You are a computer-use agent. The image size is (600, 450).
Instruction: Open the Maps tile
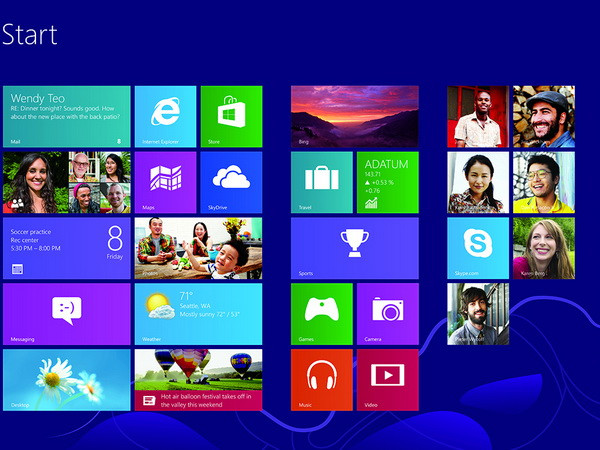[165, 183]
